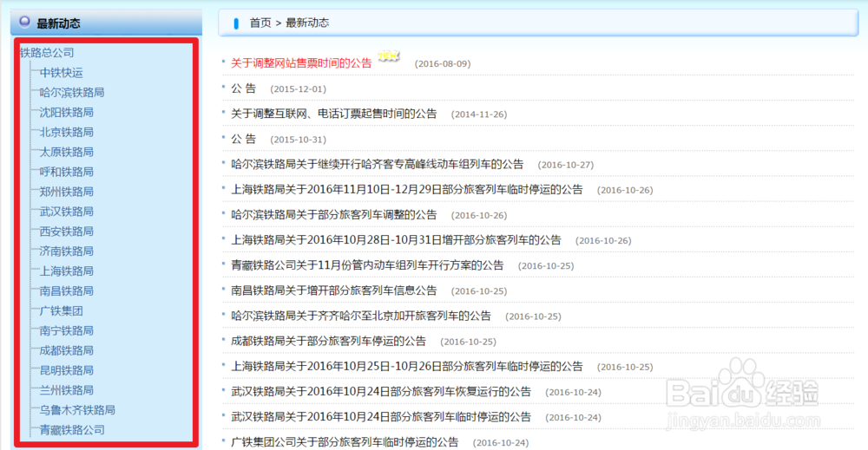Image resolution: width=868 pixels, height=450 pixels.
Task: Select 成都铁路局 in the sidebar
Action: [67, 351]
